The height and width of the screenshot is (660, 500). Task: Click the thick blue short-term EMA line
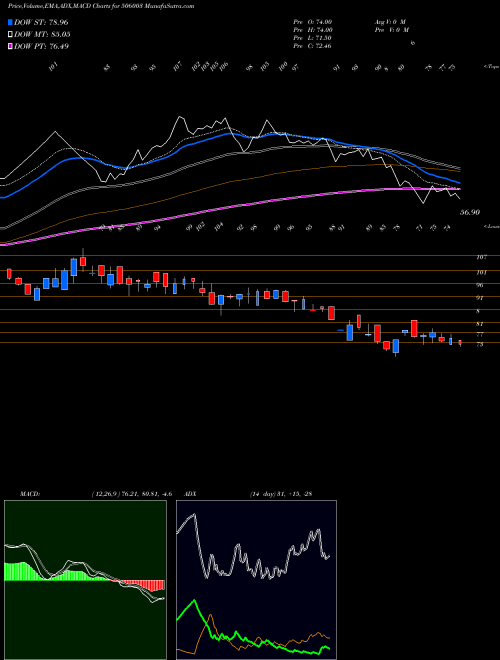click(x=227, y=133)
